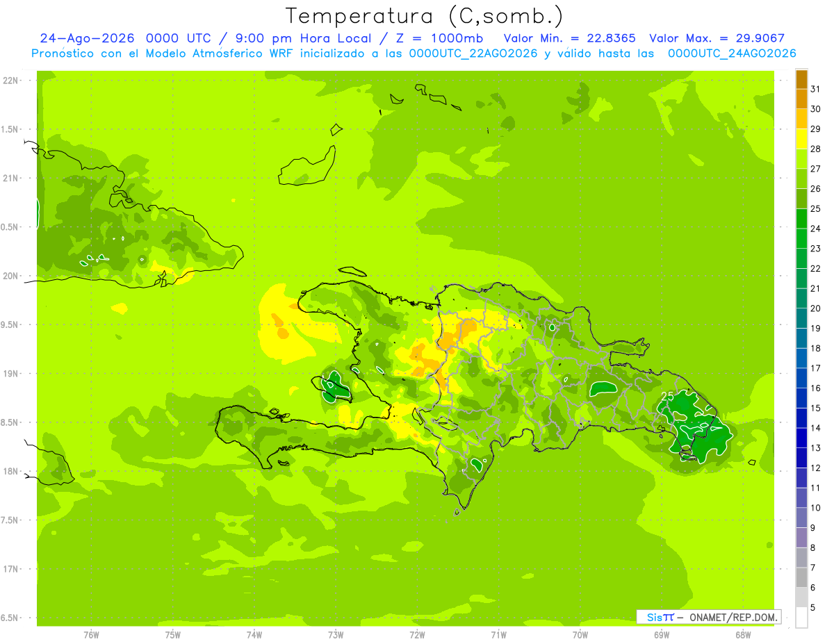Click the "22N" latitude axis label

point(11,81)
